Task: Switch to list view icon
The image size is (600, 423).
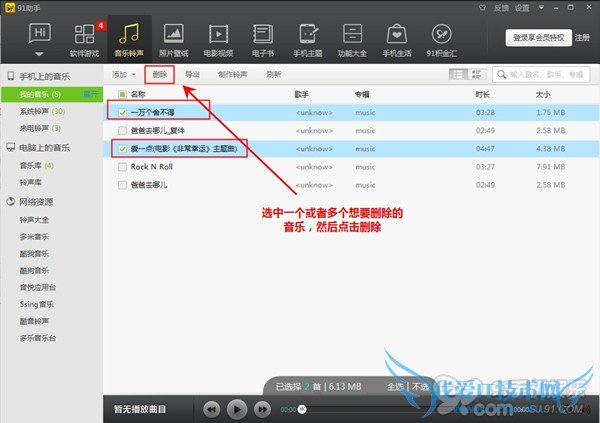Action: coord(458,74)
